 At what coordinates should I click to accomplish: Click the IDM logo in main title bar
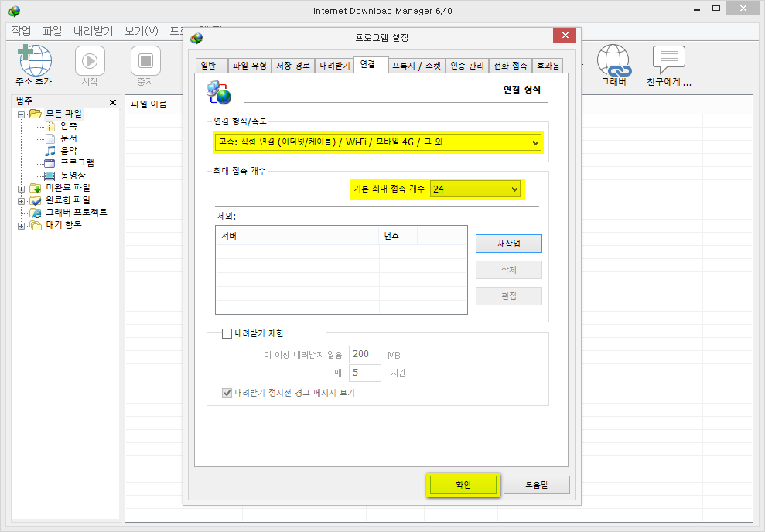point(14,10)
